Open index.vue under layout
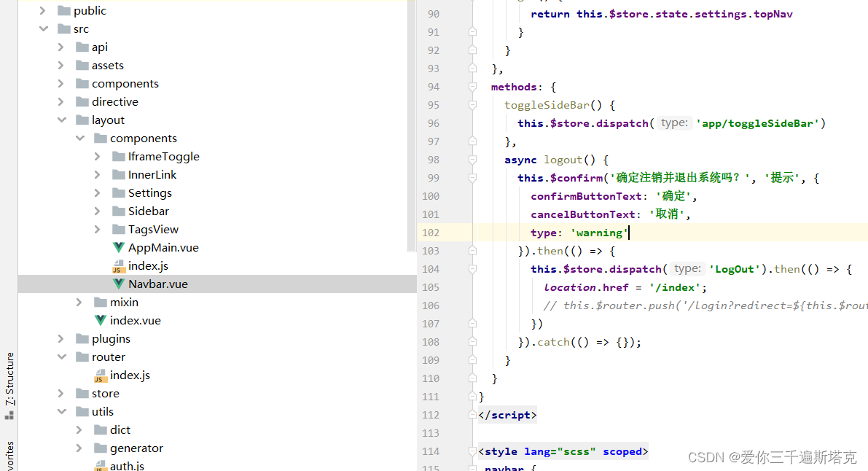 (x=135, y=320)
